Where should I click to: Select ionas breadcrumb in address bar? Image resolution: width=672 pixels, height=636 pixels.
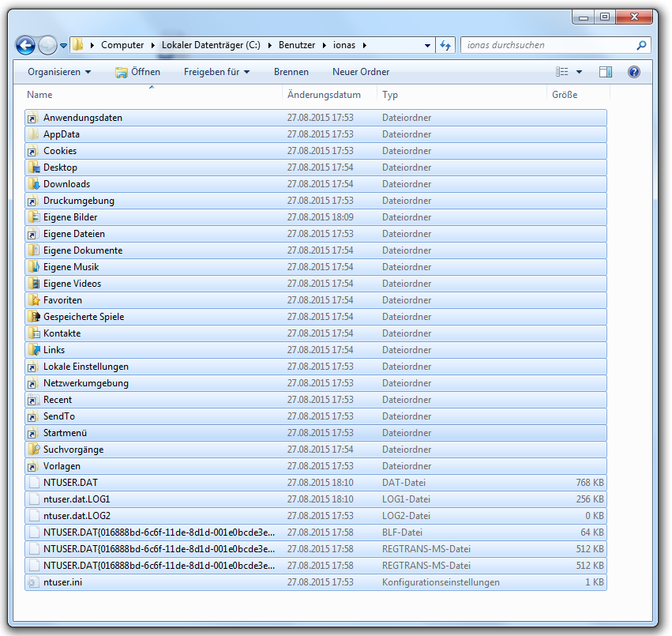tap(344, 45)
